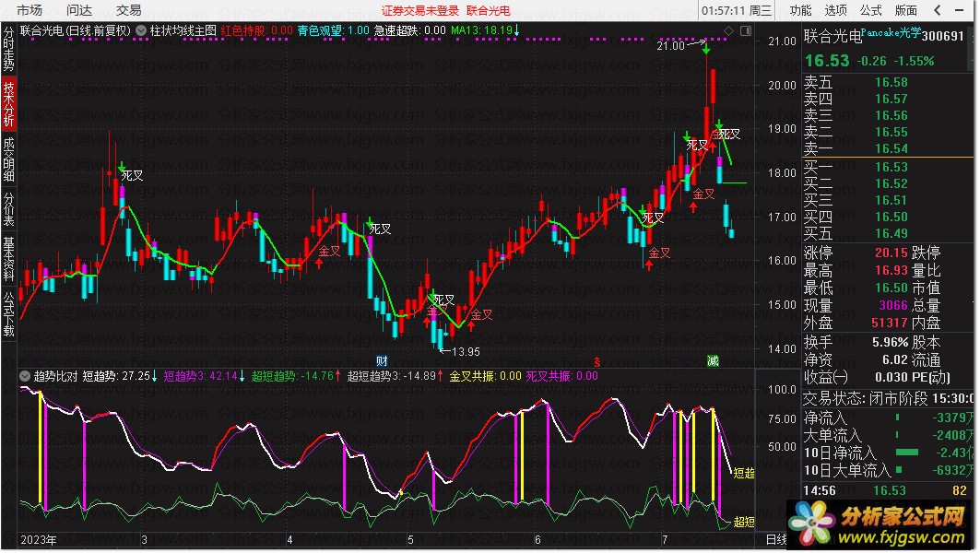This screenshot has width=980, height=553.
Task: Click MA13 indicator value
Action: (485, 30)
